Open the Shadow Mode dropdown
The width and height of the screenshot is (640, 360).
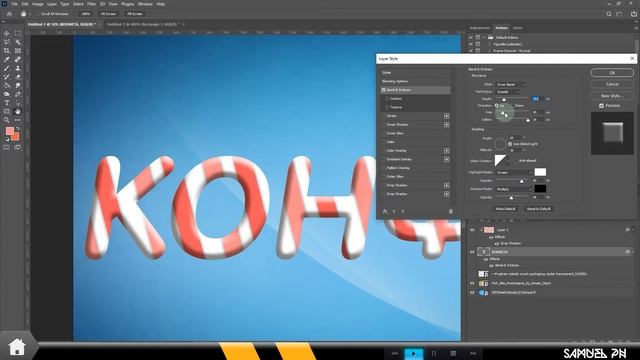pos(514,189)
